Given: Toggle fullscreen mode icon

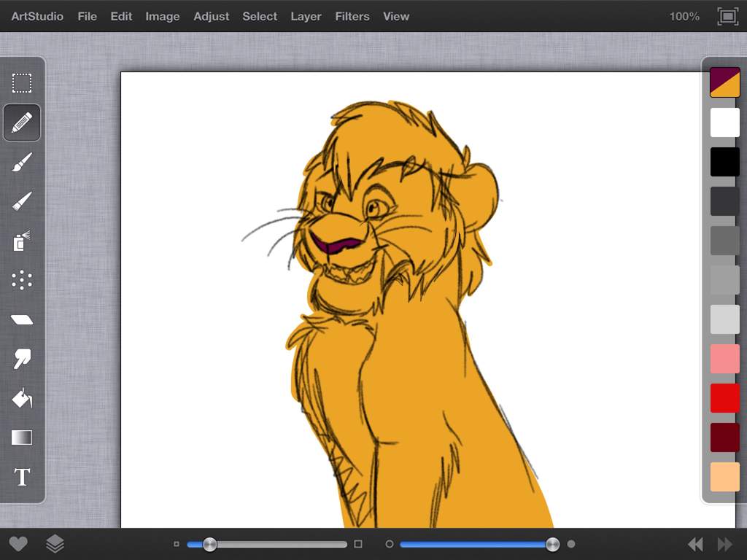Looking at the screenshot, I should click(x=727, y=16).
